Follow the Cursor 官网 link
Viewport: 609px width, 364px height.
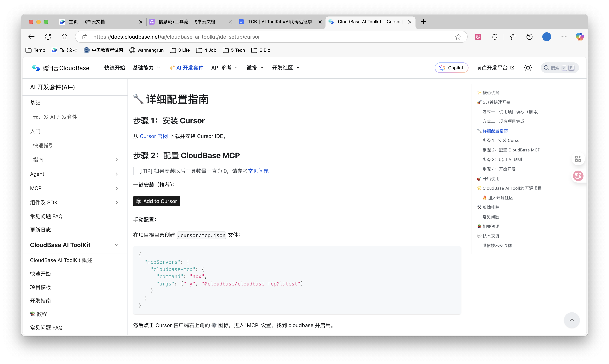154,136
